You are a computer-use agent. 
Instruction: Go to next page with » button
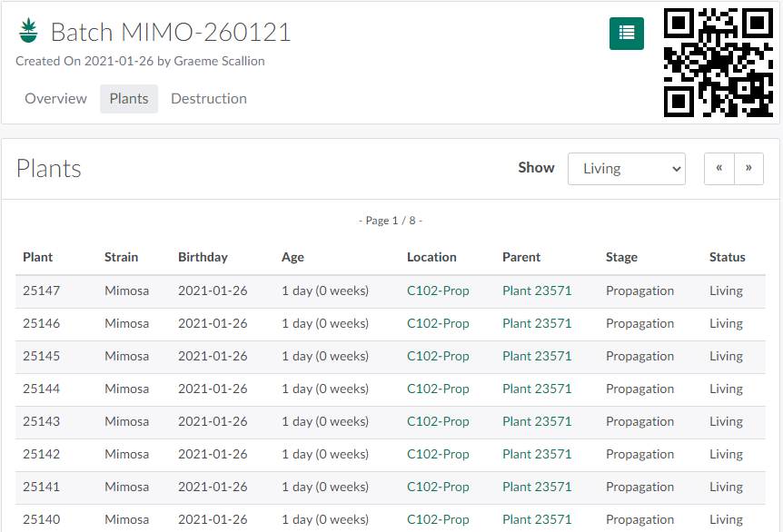point(748,169)
